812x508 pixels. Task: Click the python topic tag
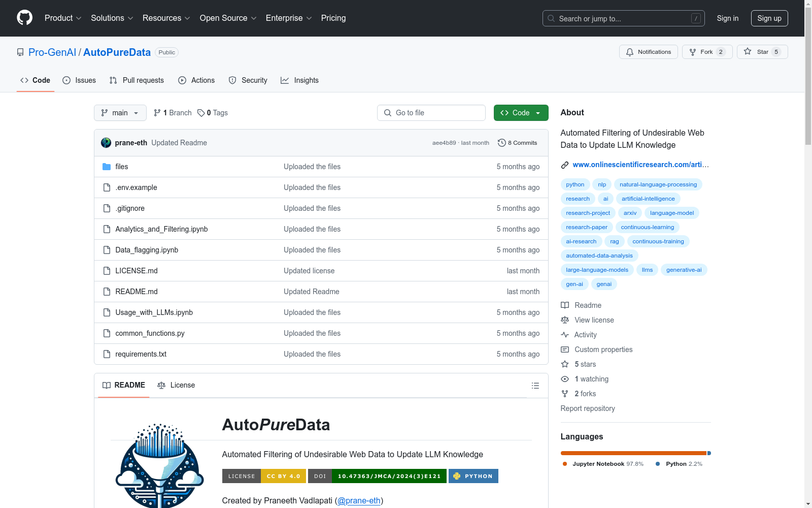(x=575, y=184)
